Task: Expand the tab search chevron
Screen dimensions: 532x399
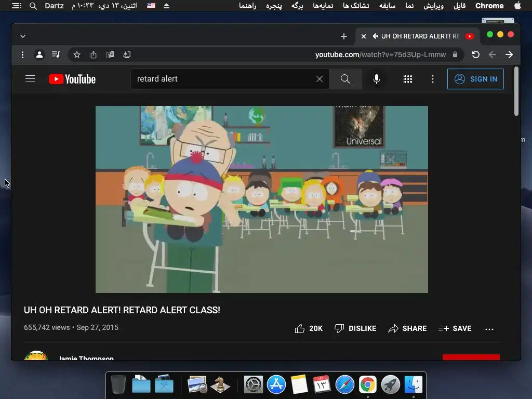Action: pos(23,36)
